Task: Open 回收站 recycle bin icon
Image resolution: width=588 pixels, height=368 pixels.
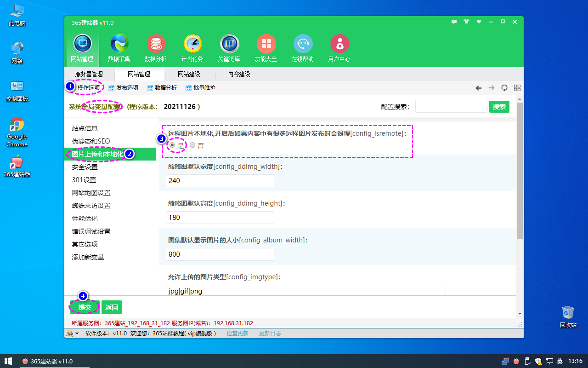Action: pos(568,317)
